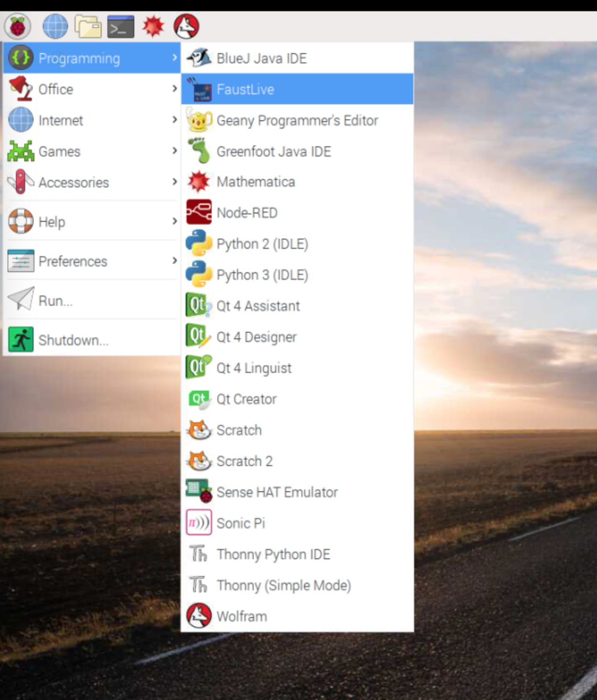This screenshot has height=700, width=597.
Task: Click the Qt 4 Designer icon
Action: (199, 336)
